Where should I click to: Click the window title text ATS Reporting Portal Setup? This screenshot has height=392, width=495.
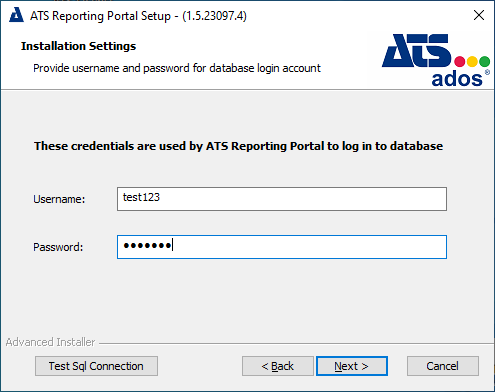[100, 16]
